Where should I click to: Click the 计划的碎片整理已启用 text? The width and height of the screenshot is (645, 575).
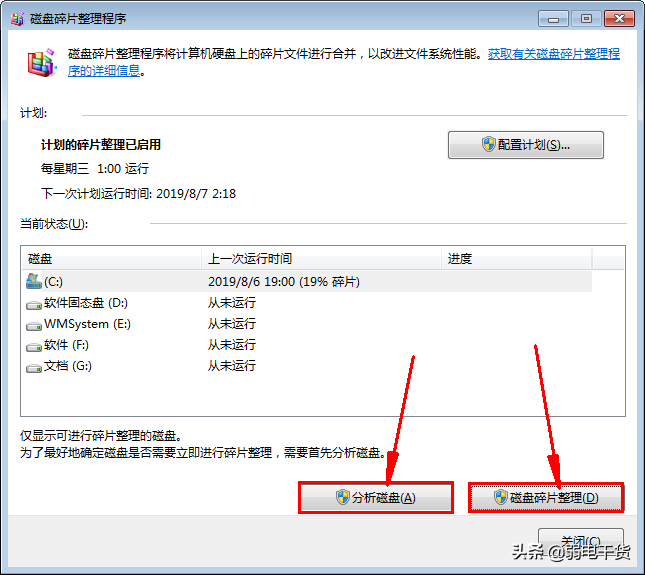[x=101, y=145]
